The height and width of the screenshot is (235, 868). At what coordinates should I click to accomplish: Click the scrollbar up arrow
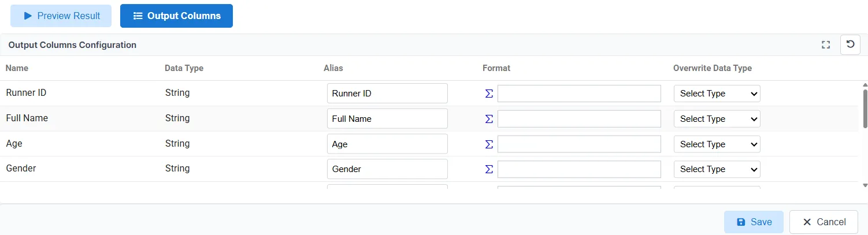[865, 84]
